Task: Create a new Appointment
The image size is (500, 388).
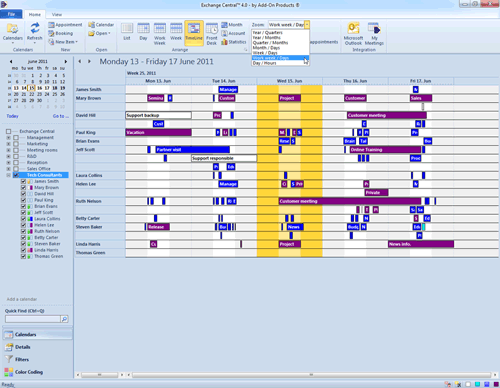Action: pos(65,25)
